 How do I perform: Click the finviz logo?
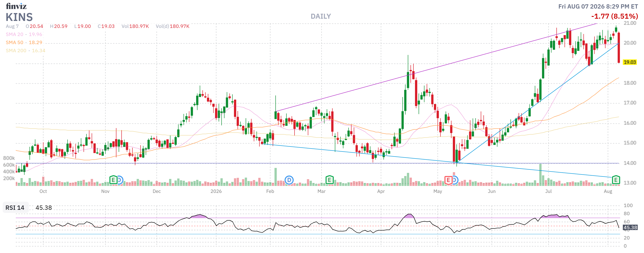pyautogui.click(x=16, y=6)
